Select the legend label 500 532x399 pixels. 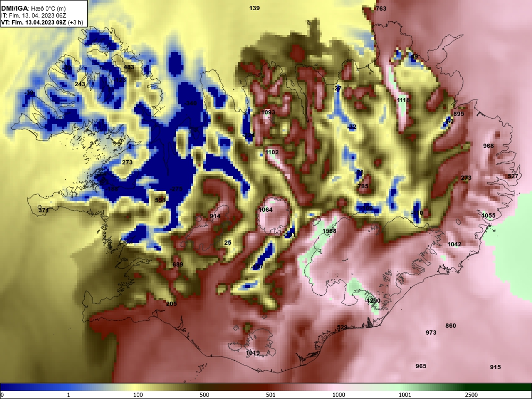tap(204, 395)
